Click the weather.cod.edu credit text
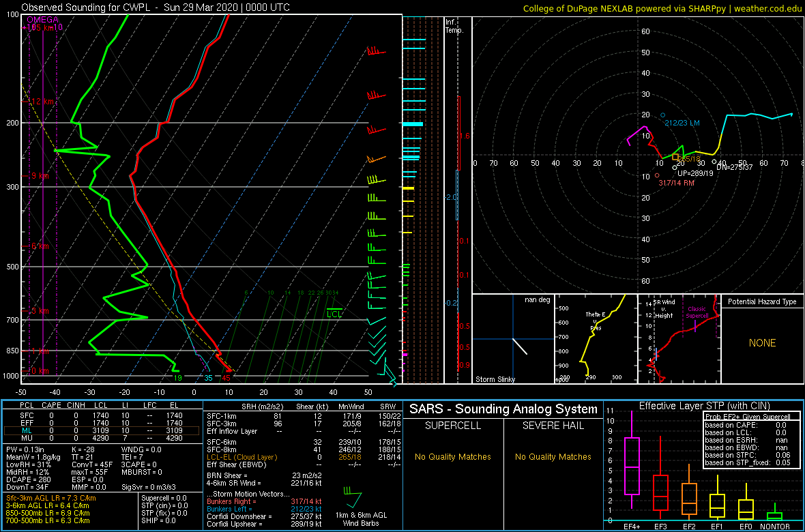 click(x=767, y=8)
